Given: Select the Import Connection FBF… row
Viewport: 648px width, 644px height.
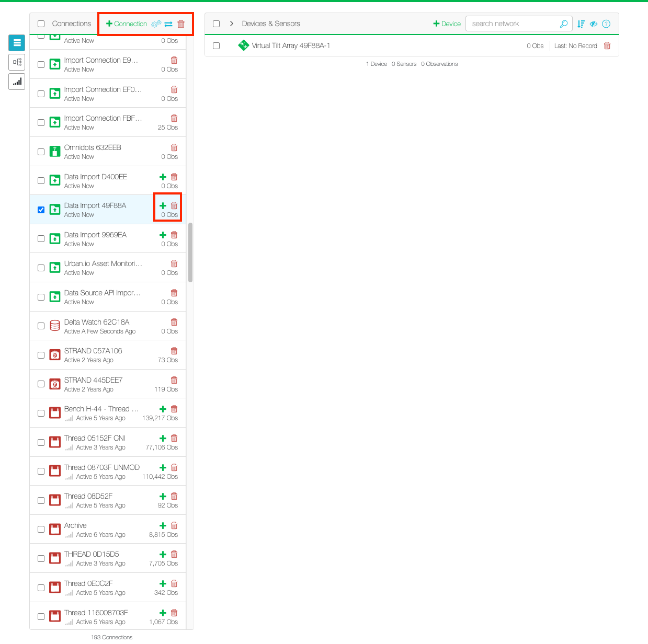Looking at the screenshot, I should pos(108,122).
